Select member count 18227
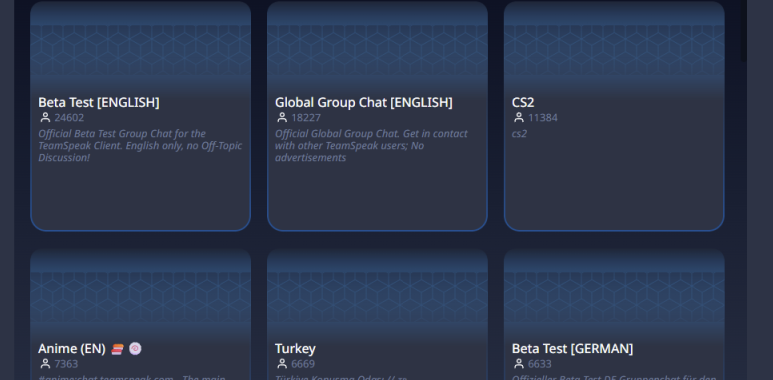 306,118
